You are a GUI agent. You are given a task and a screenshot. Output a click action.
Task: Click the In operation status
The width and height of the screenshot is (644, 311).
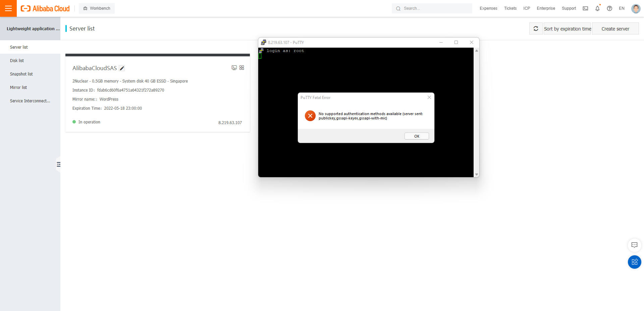(x=86, y=122)
